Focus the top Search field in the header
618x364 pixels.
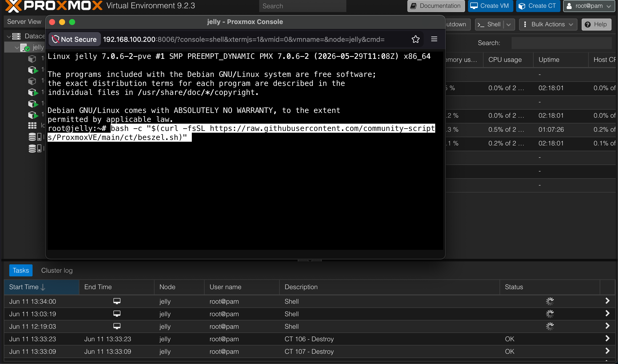(302, 6)
